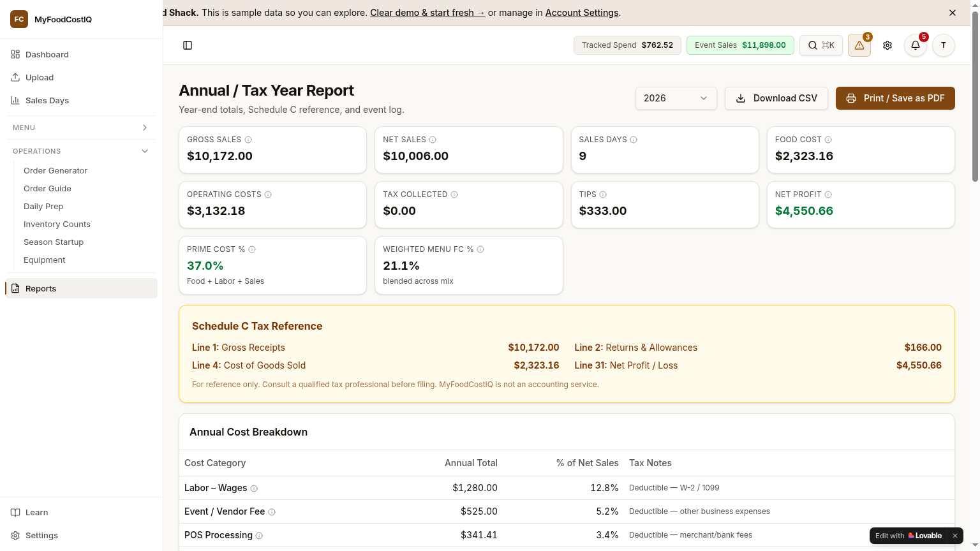Click the Event Sales pill
Screen dimensions: 980x551
(x=740, y=45)
